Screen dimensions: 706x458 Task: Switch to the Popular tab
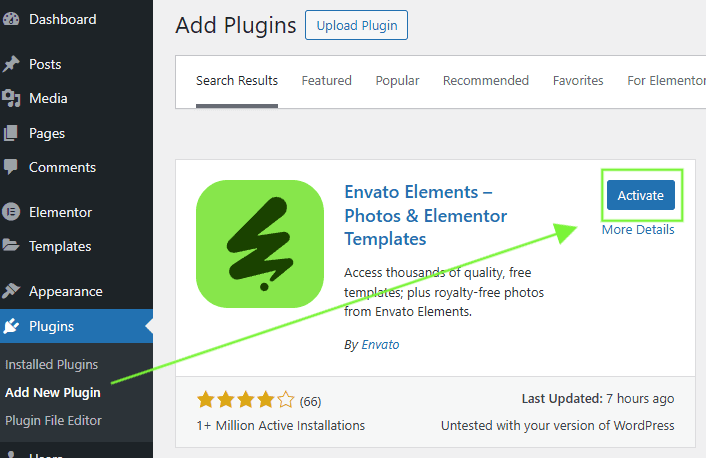[396, 81]
